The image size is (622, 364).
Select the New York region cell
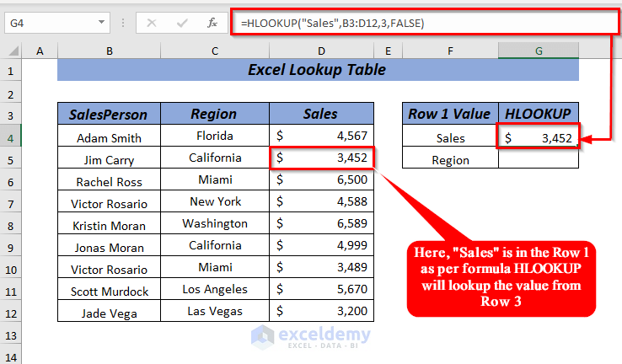[215, 201]
